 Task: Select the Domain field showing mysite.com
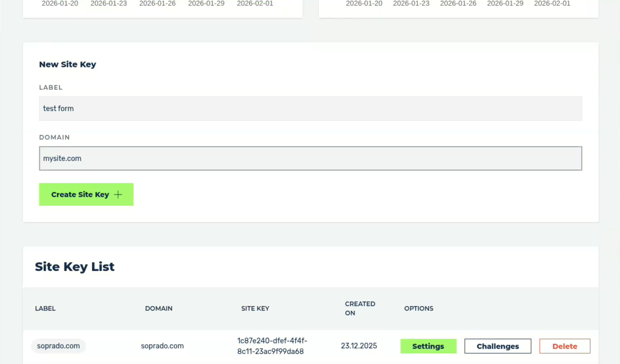click(x=311, y=158)
